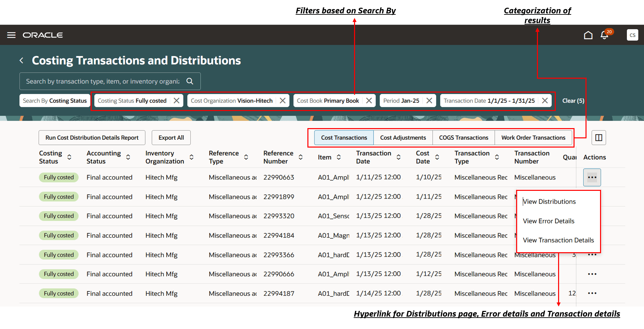Remove the Period Jan-25 filter chip
The height and width of the screenshot is (329, 644).
click(430, 100)
